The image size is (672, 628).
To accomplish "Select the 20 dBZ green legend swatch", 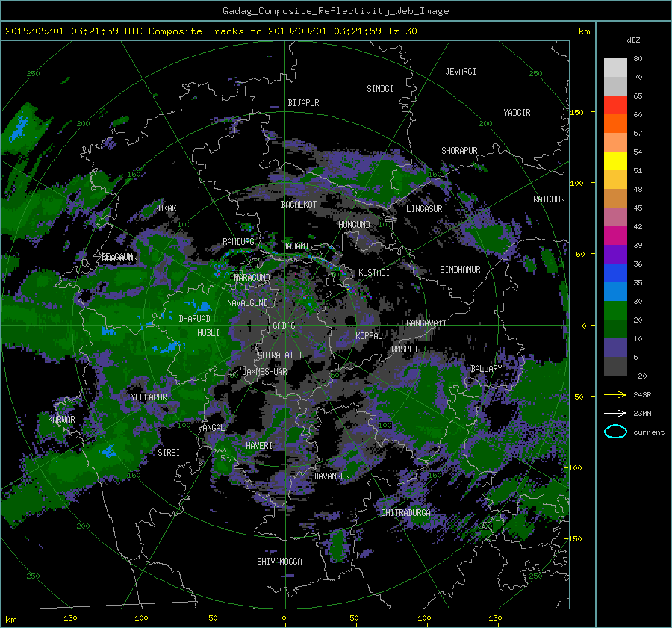I will tap(615, 311).
